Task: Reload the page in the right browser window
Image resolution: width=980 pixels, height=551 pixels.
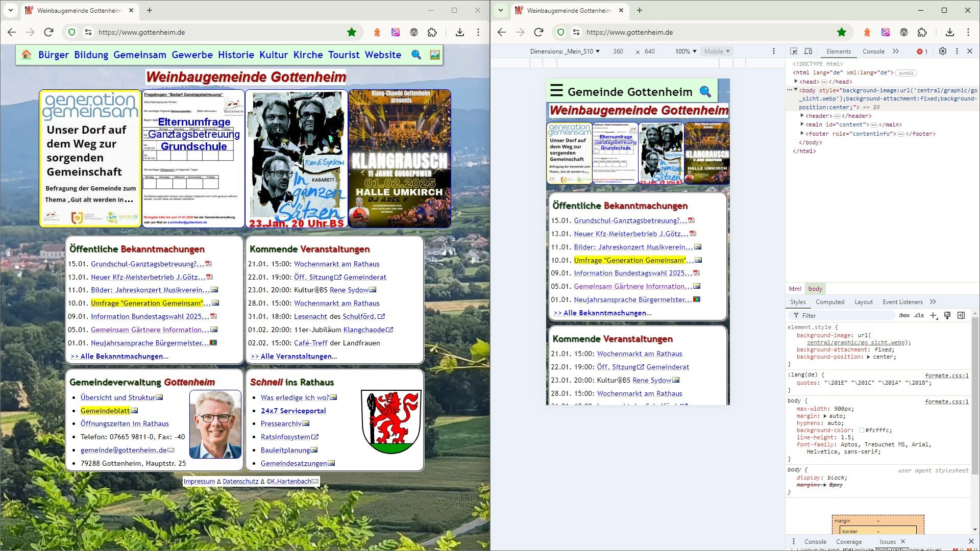Action: click(538, 32)
